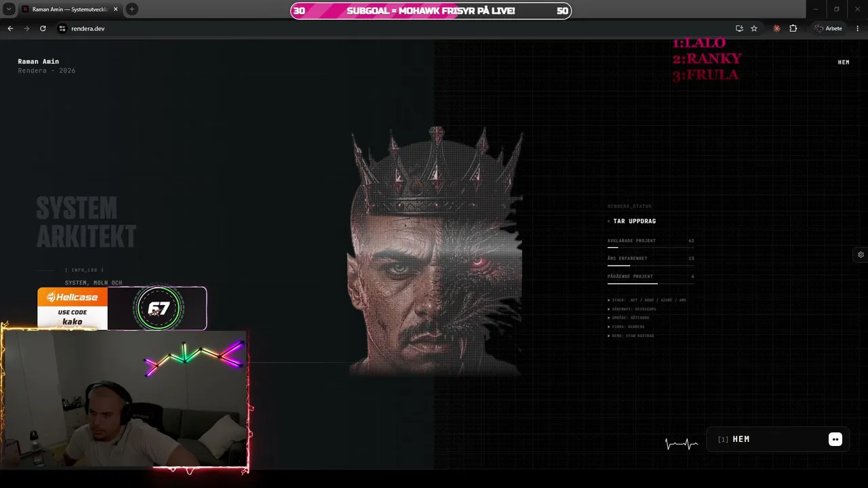Open the tab search dropdown arrow
This screenshot has height=488, width=868.
[x=9, y=9]
